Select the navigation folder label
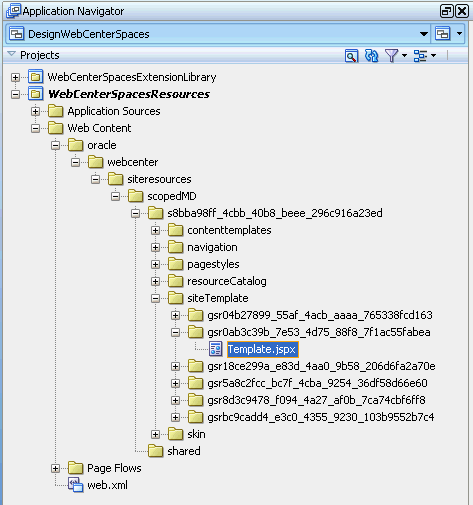 tap(212, 247)
